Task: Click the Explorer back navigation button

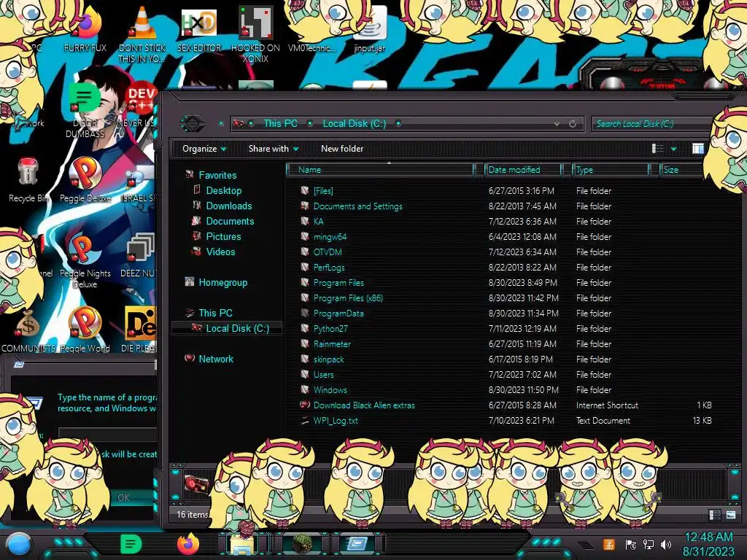Action: point(193,124)
